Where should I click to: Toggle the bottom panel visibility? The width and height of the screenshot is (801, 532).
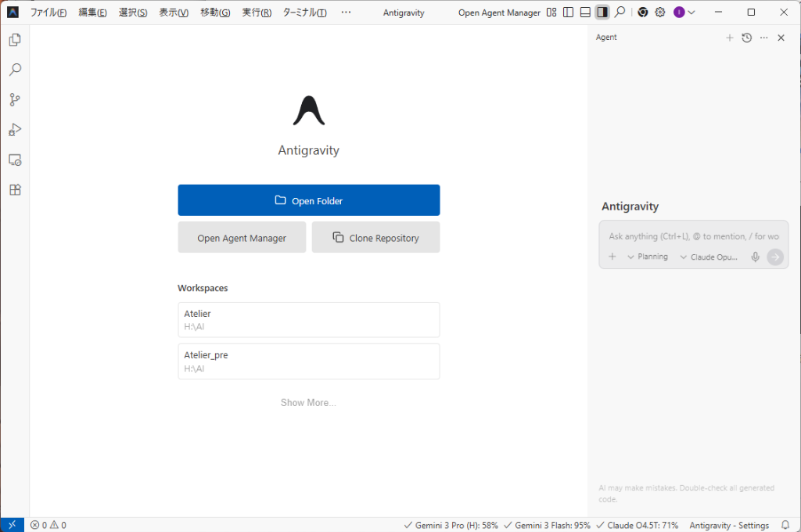[x=585, y=13]
